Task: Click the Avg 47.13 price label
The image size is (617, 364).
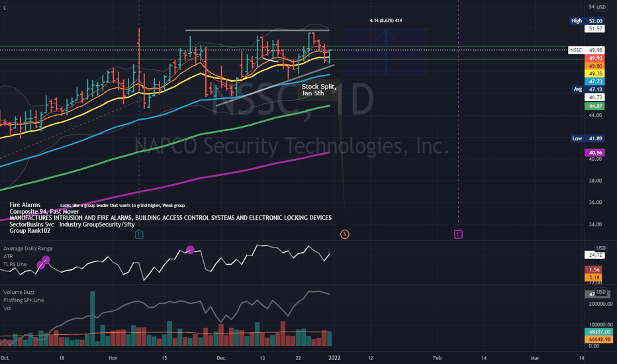Action: pyautogui.click(x=588, y=89)
